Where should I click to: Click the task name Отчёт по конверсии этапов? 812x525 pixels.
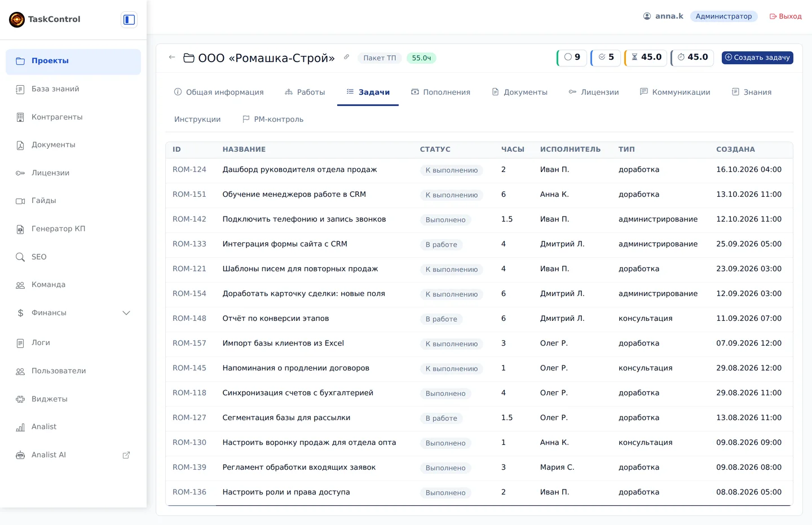click(276, 319)
